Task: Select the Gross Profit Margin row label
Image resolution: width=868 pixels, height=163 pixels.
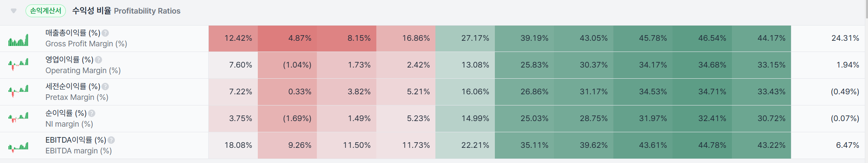Action: click(x=86, y=44)
